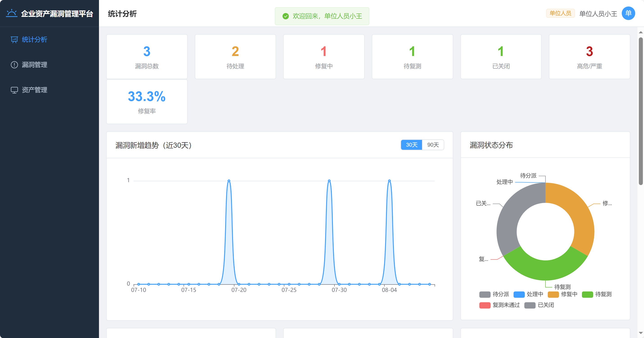Click the 已关闭 stat card
The width and height of the screenshot is (644, 338).
click(x=501, y=57)
